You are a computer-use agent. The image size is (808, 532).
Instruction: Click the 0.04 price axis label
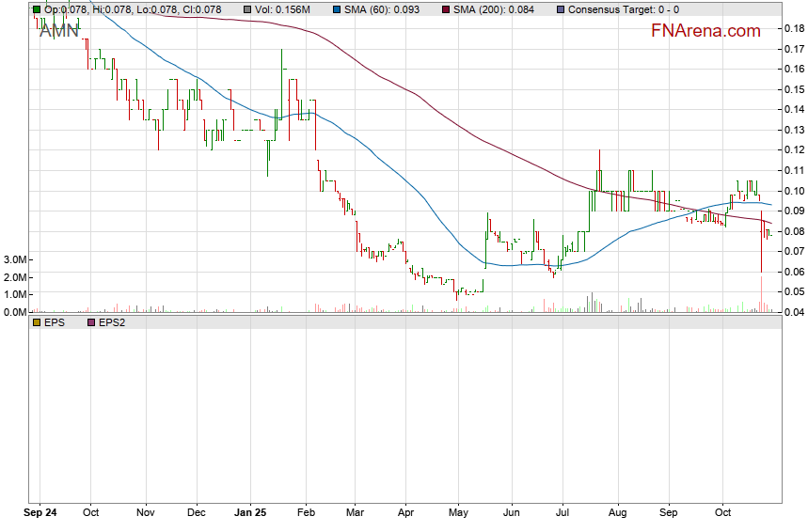coord(793,312)
